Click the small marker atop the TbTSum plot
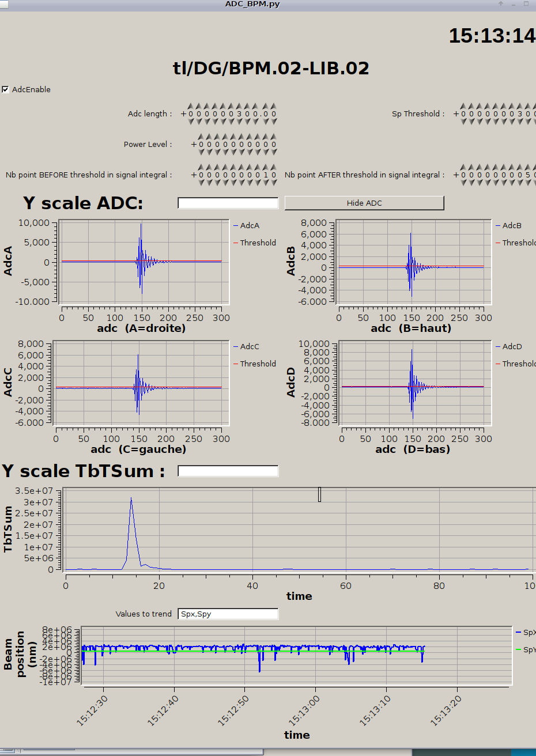 coord(319,494)
